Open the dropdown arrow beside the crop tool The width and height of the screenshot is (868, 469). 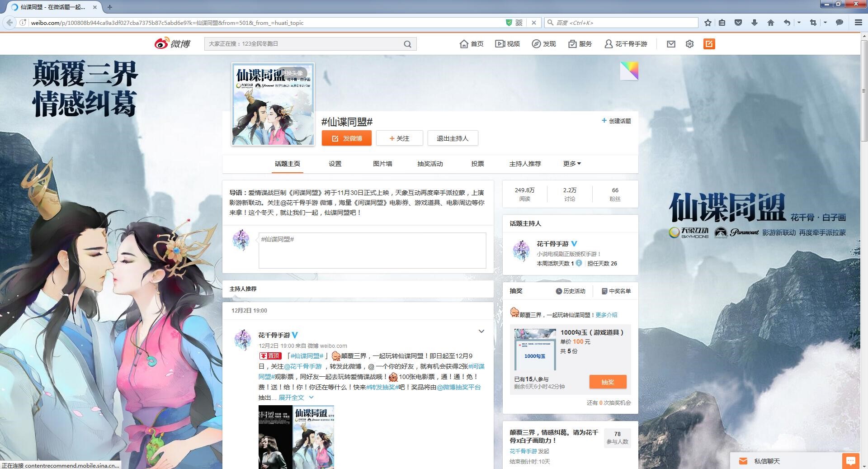point(825,23)
